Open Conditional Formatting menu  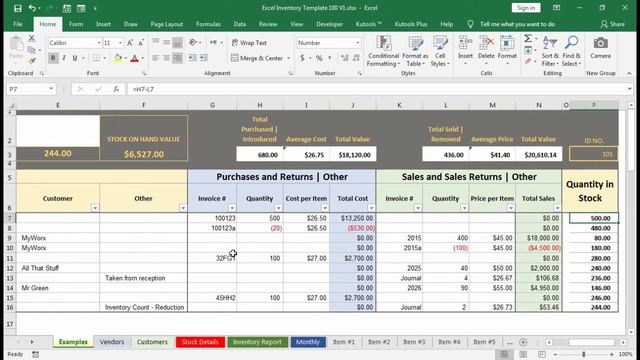pyautogui.click(x=383, y=51)
